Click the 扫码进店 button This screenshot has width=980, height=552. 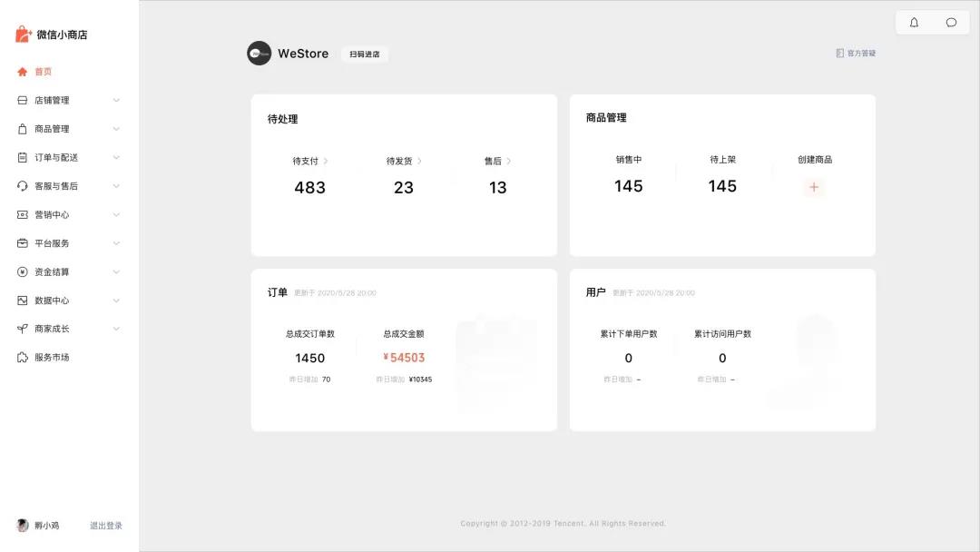point(365,54)
